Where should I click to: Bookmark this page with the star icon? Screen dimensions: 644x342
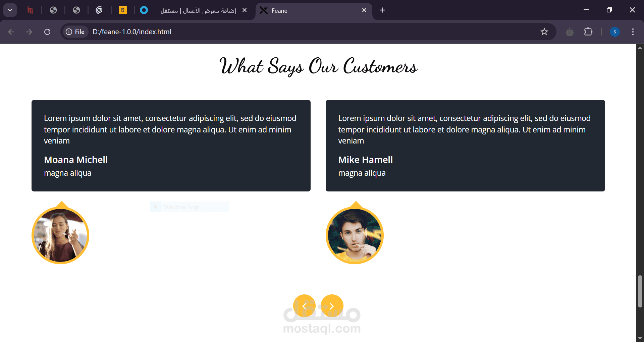pos(544,32)
